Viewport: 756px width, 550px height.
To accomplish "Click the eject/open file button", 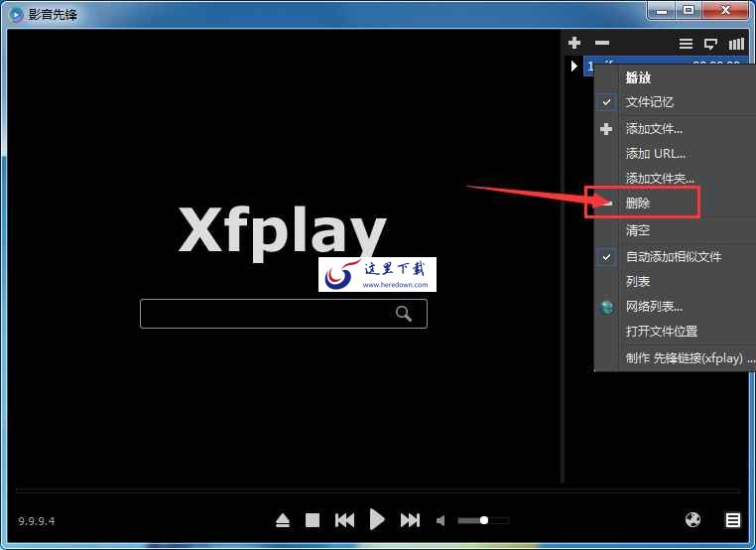I will [x=283, y=520].
